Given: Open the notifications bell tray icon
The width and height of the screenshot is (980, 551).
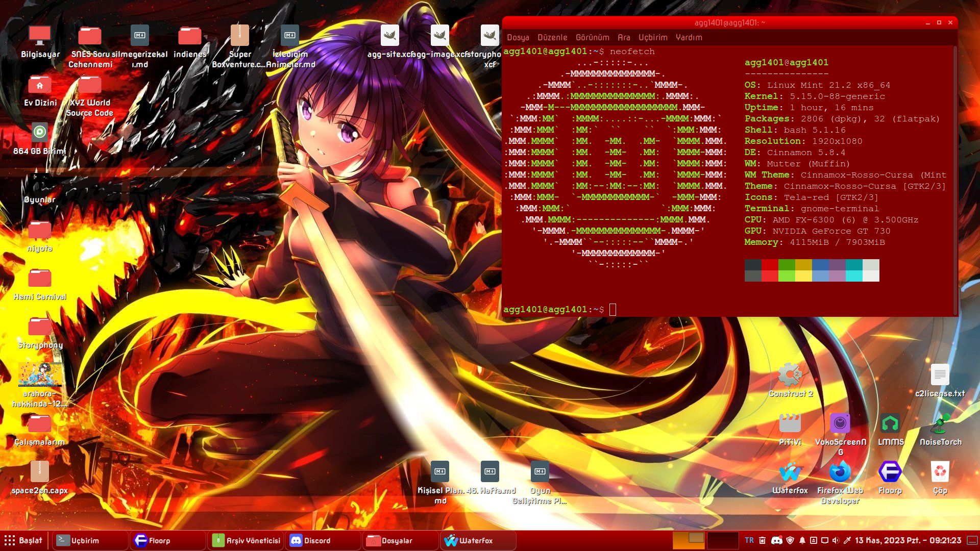Looking at the screenshot, I should [802, 540].
